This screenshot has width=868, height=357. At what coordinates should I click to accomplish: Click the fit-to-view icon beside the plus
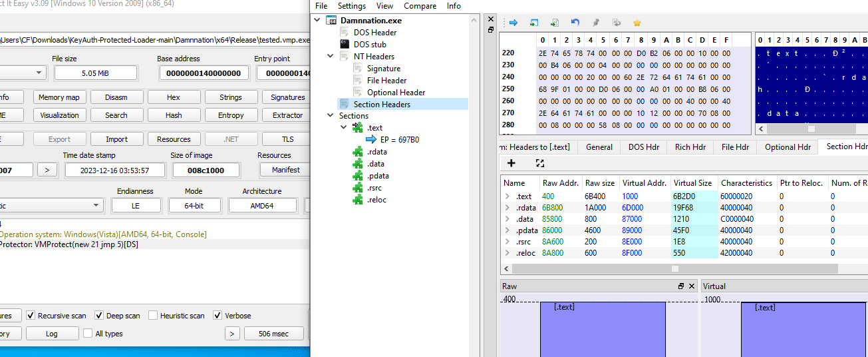click(x=540, y=163)
